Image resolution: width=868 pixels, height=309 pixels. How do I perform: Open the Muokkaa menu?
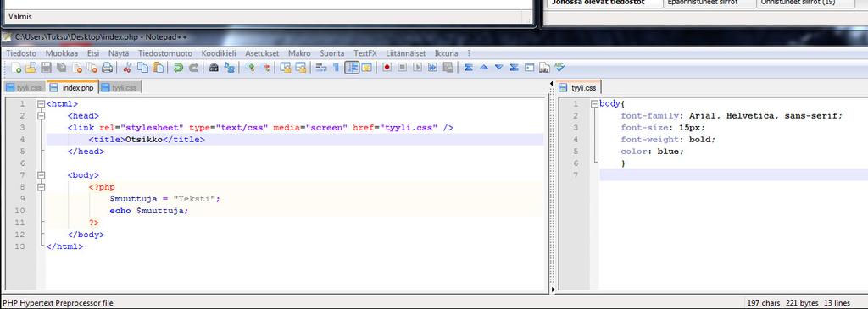pos(61,53)
